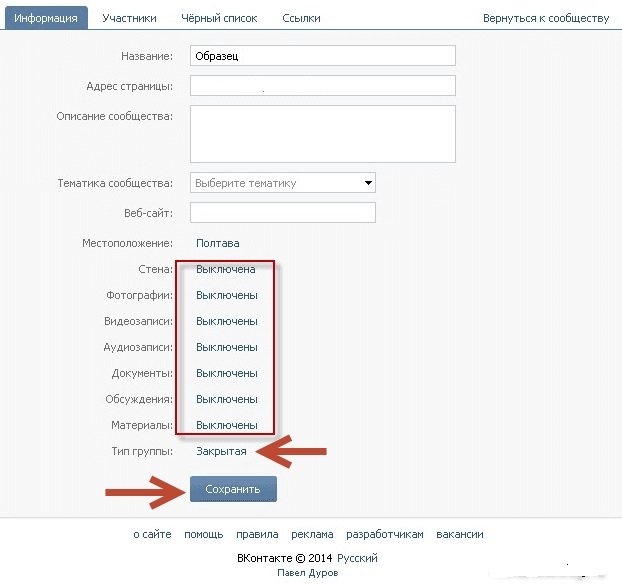Change the Обсуждения setting from Выключены

(x=227, y=399)
